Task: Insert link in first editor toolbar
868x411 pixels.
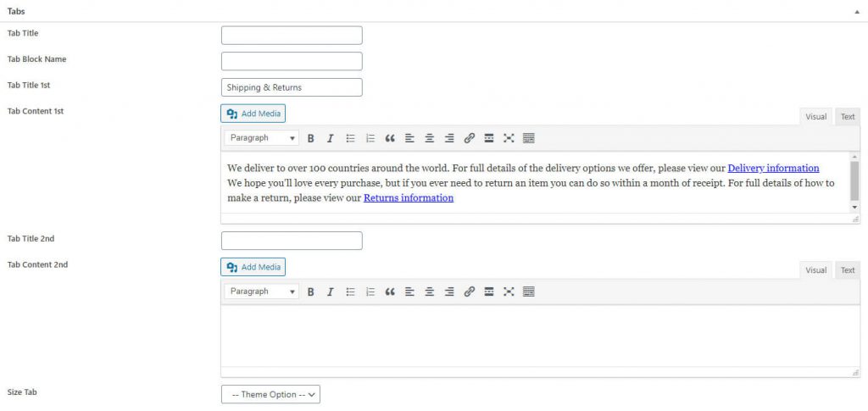Action: 470,138
